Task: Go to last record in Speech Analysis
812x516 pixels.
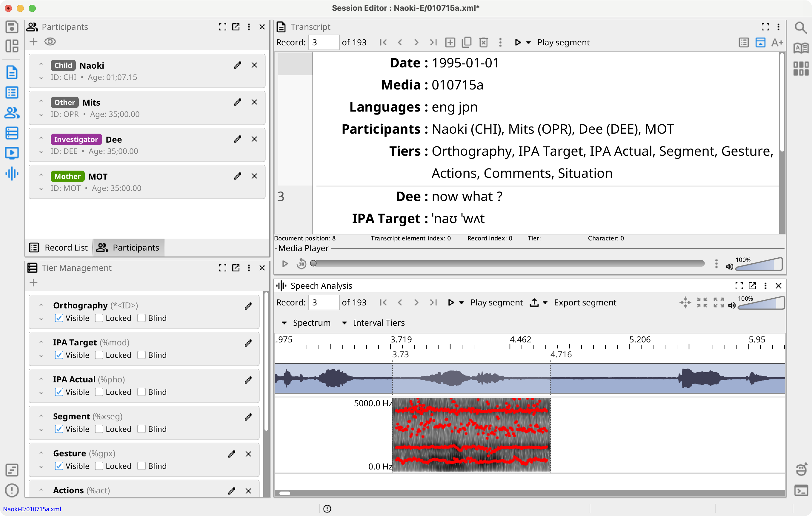Action: coord(433,302)
